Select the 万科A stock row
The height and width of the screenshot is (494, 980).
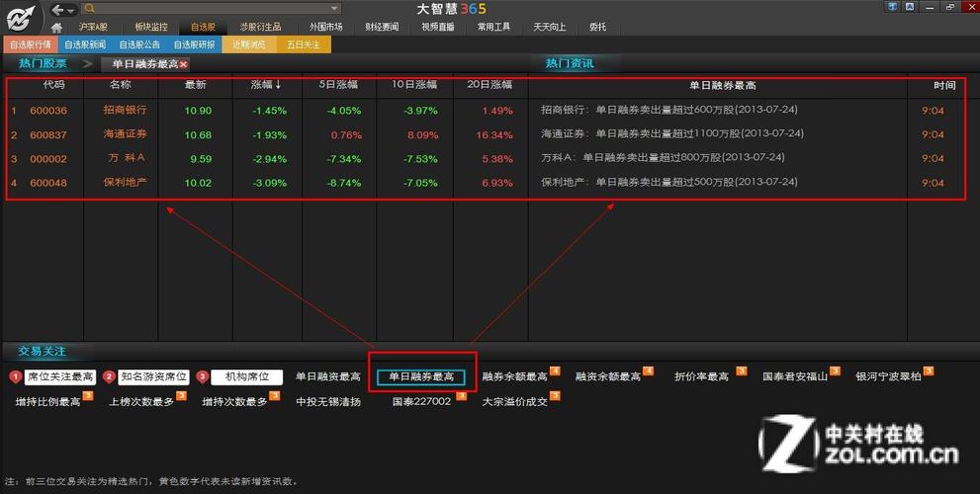pos(266,159)
